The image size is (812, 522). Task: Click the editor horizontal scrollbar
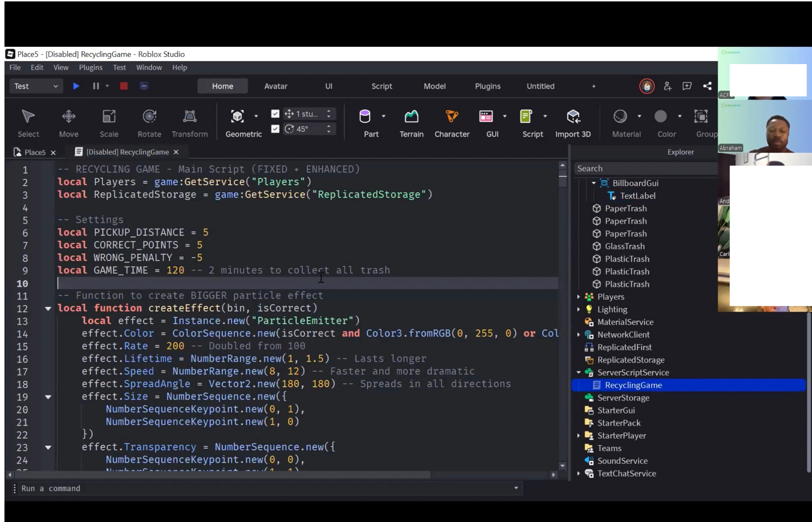[223, 475]
